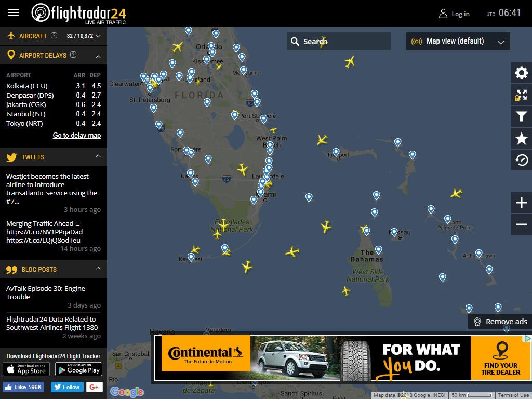Image resolution: width=532 pixels, height=399 pixels.
Task: Open the Map view (default) dropdown
Action: 458,42
